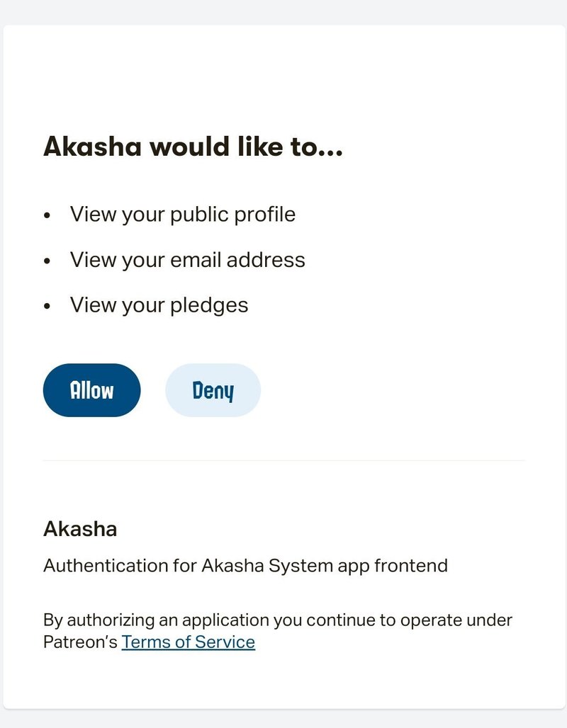The image size is (567, 728).
Task: Click the bullet beside 'View your pledges'
Action: pyautogui.click(x=48, y=305)
